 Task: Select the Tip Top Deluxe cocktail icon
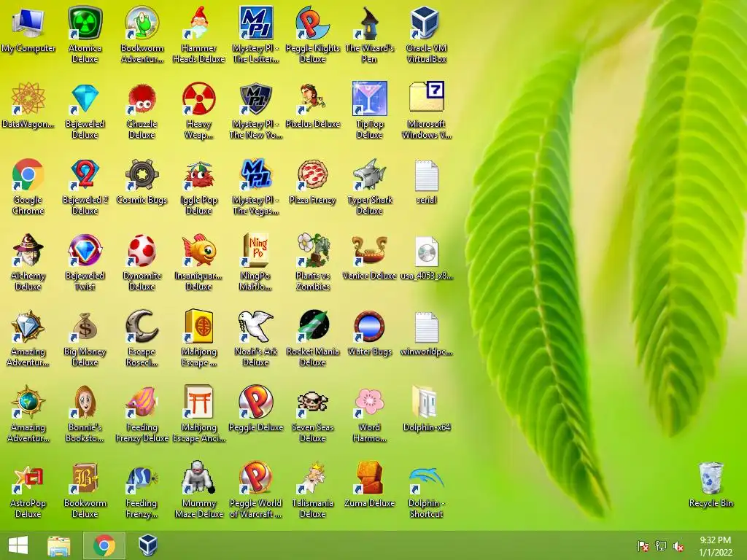(369, 98)
